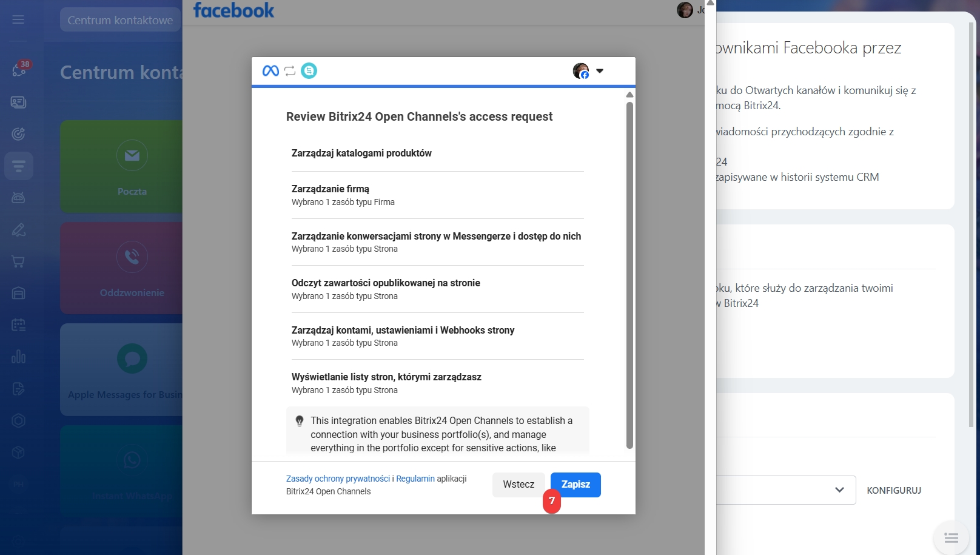Open the Instant WhatsApp tile
Viewport: 980px width, 555px height.
tap(121, 471)
